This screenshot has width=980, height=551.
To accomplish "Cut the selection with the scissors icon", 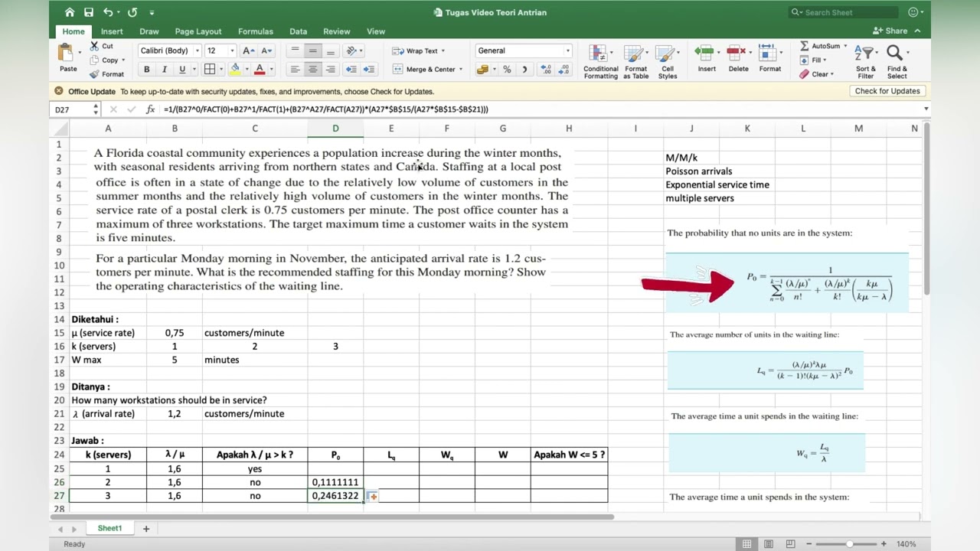I will 95,46.
